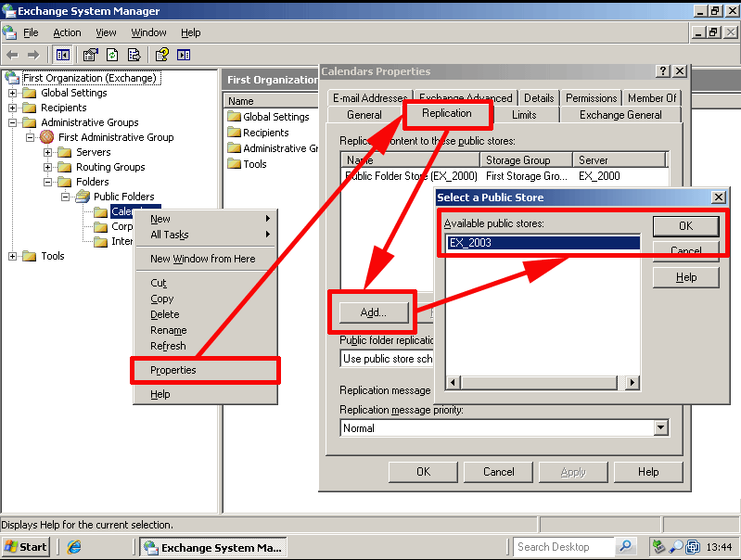741x560 pixels.
Task: Open Internet Explorer from the quick launch
Action: 74,547
